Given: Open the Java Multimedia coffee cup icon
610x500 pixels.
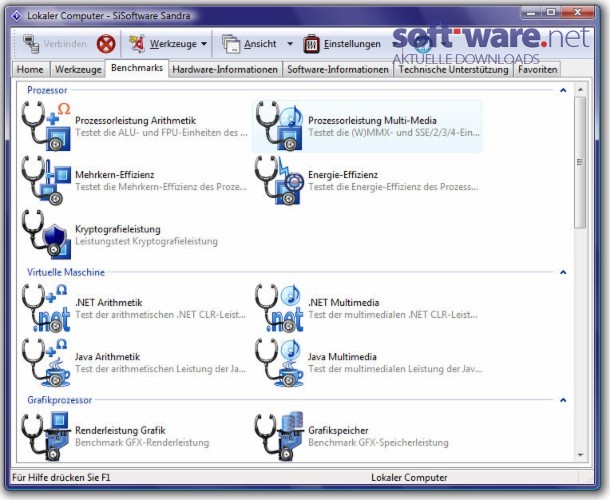Looking at the screenshot, I should (x=279, y=362).
